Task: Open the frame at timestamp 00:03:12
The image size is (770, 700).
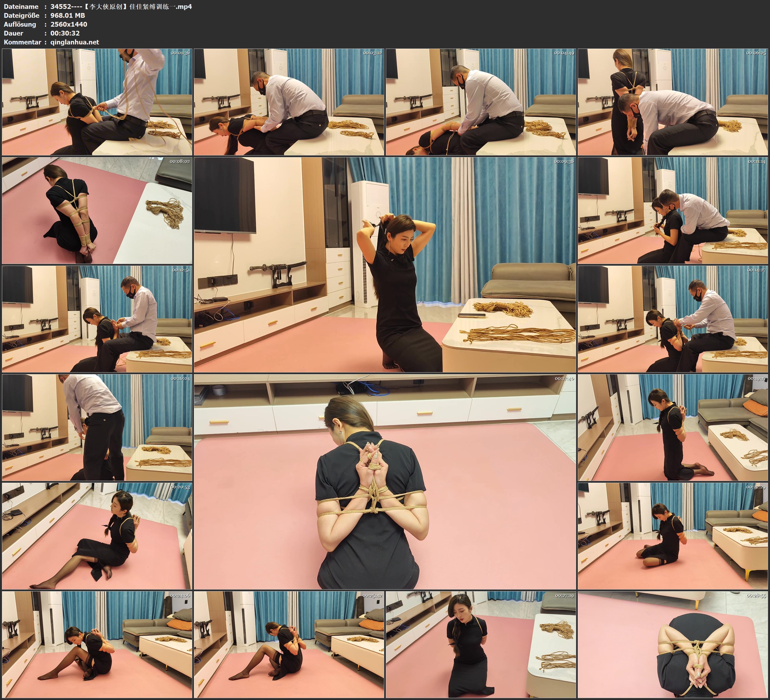Action: click(x=289, y=102)
